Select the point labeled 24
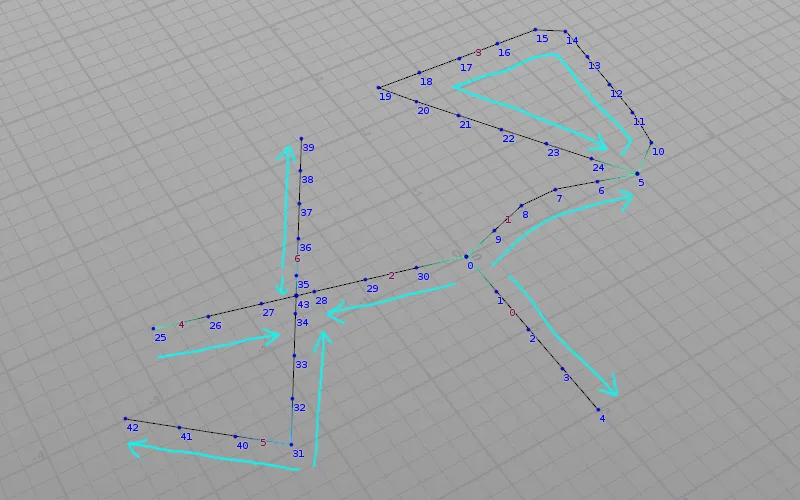The image size is (800, 500). (592, 159)
